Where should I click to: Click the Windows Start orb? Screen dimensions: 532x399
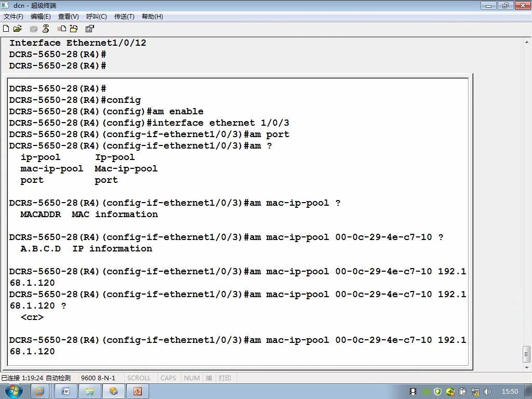pos(14,391)
